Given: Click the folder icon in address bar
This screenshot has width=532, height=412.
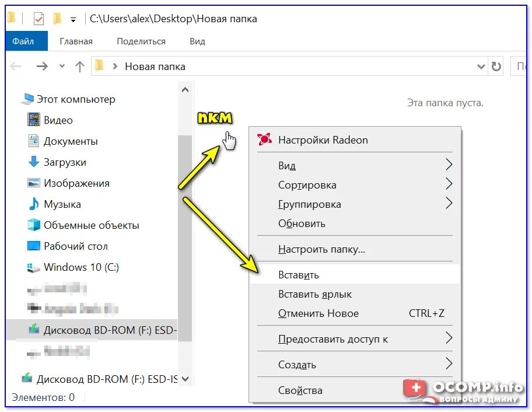Looking at the screenshot, I should (x=99, y=65).
